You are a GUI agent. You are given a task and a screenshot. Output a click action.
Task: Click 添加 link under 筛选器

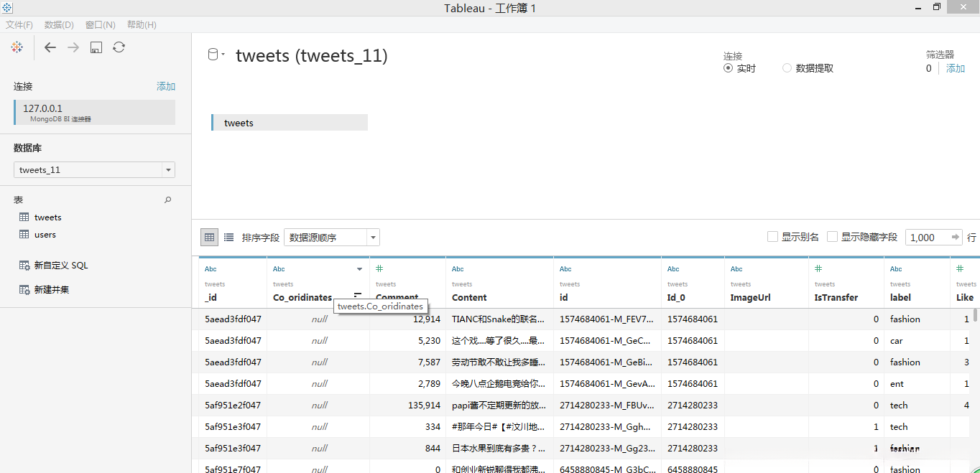[x=956, y=68]
